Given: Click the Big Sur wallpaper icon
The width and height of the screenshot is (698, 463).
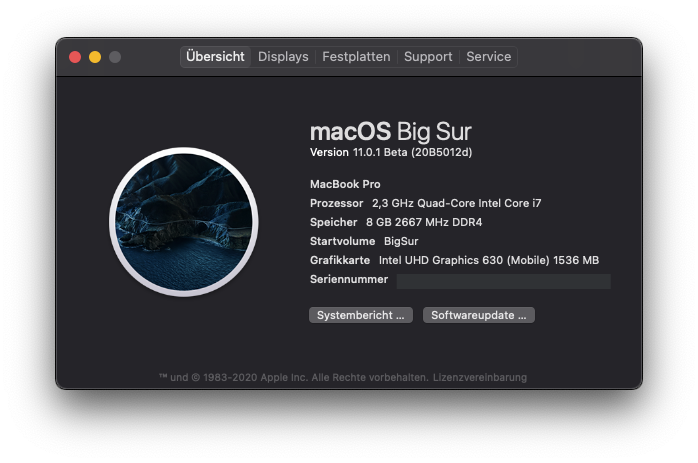Looking at the screenshot, I should 184,222.
